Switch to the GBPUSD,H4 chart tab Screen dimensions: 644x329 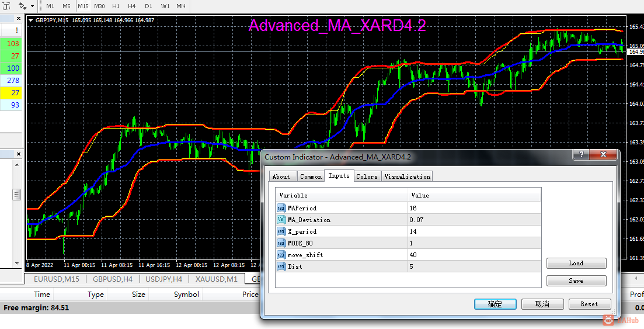point(113,279)
